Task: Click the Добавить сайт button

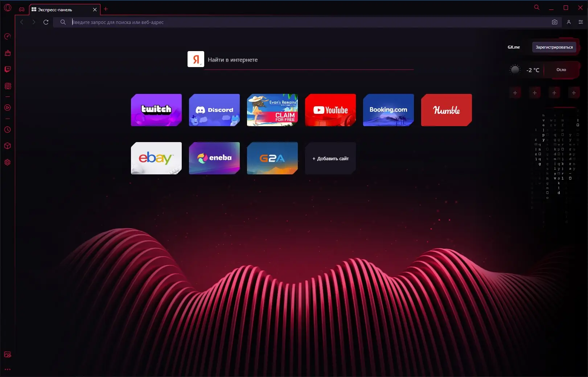Action: click(330, 158)
